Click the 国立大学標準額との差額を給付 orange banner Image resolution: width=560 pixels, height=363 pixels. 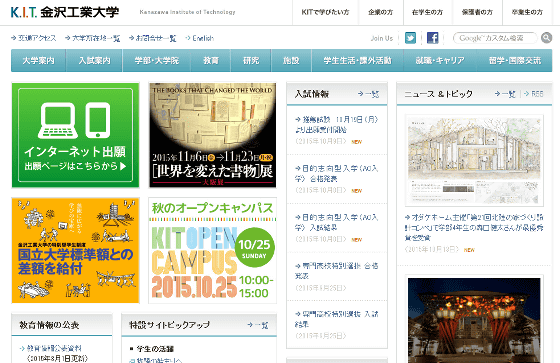point(75,250)
